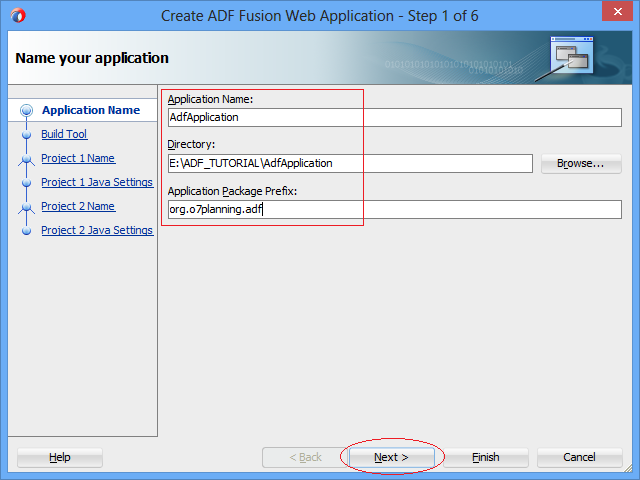Open the Project 2 Name step
640x480 pixels.
click(x=78, y=206)
